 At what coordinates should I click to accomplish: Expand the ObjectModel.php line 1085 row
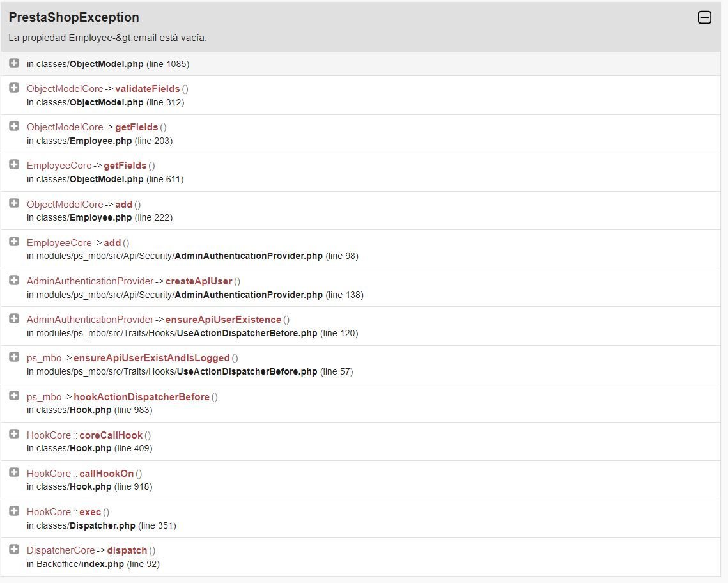tap(14, 63)
